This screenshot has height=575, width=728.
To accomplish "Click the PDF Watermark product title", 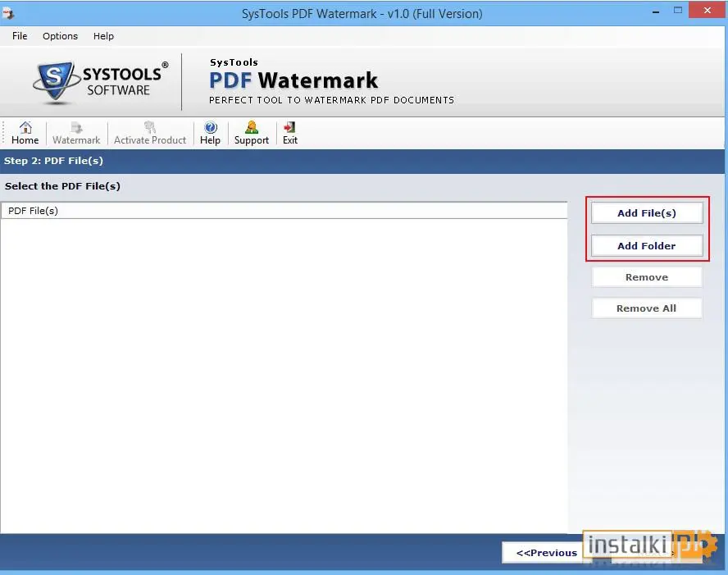I will pos(293,80).
